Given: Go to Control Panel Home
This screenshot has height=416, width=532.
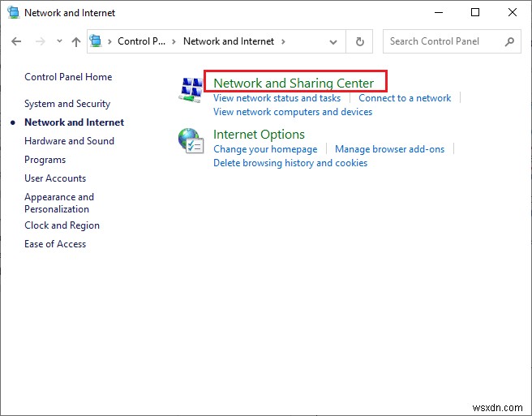Looking at the screenshot, I should tap(68, 77).
